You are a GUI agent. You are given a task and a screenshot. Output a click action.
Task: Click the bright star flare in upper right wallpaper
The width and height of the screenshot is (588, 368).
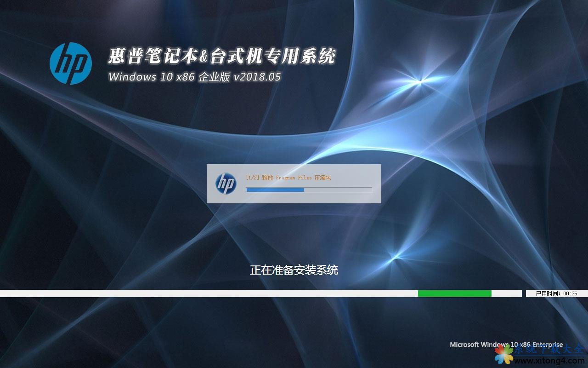point(419,81)
